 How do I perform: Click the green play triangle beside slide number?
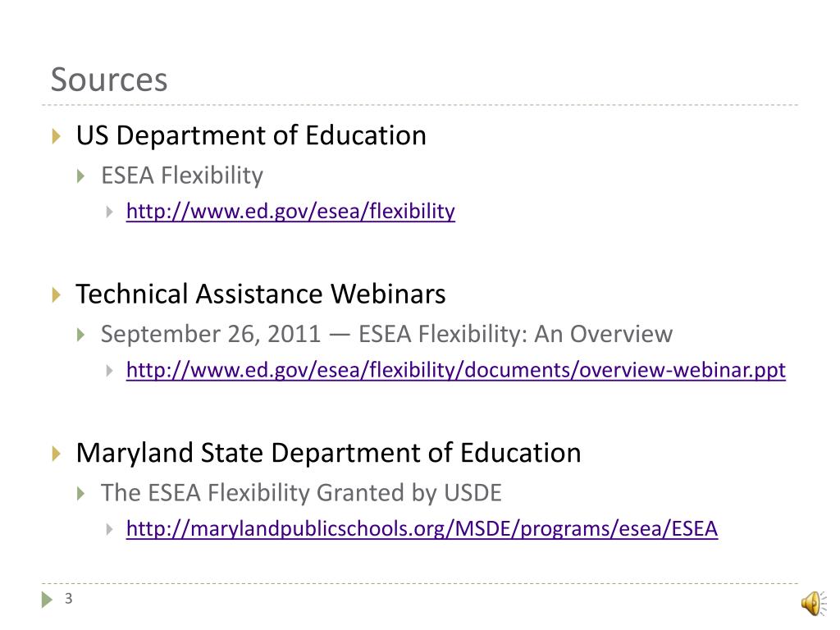[47, 600]
